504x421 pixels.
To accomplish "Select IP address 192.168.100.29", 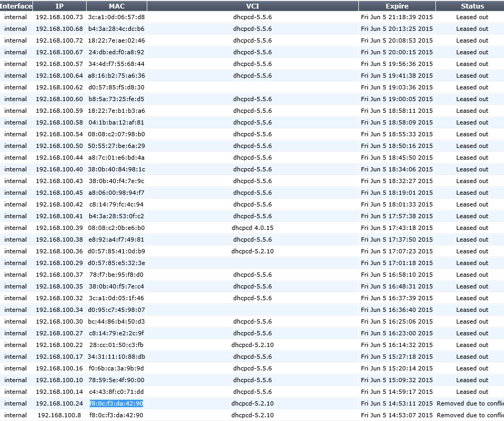I will coord(59,263).
